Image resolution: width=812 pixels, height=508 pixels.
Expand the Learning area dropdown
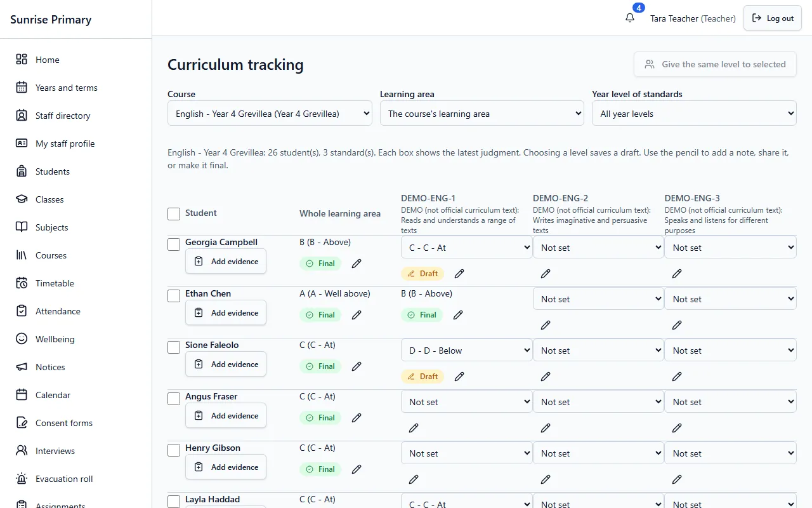482,114
